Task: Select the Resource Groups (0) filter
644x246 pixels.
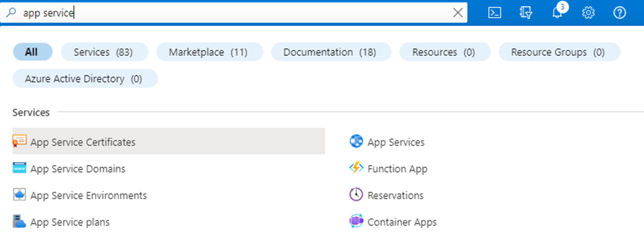Action: (x=559, y=52)
